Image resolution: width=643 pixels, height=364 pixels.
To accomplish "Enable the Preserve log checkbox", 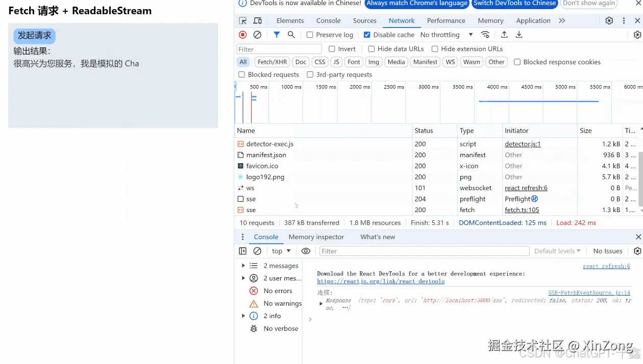I will 310,35.
